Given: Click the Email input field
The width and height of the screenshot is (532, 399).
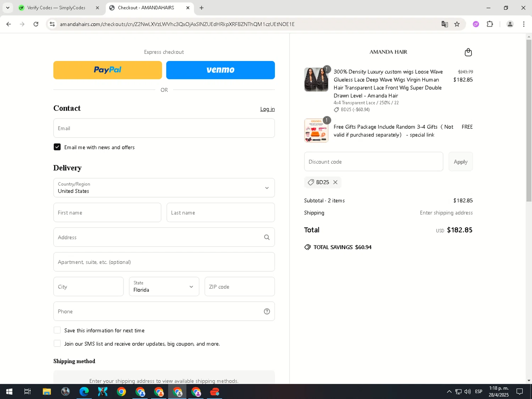Looking at the screenshot, I should [x=164, y=128].
